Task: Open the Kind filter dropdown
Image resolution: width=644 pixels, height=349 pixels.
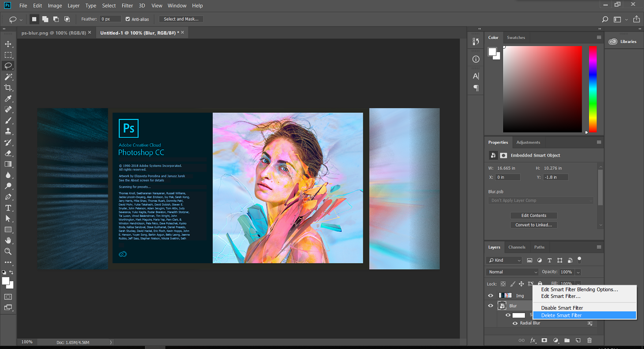Action: tap(504, 260)
